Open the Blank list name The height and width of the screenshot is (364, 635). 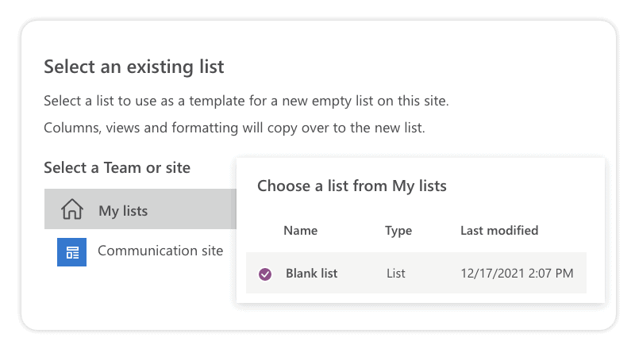311,274
